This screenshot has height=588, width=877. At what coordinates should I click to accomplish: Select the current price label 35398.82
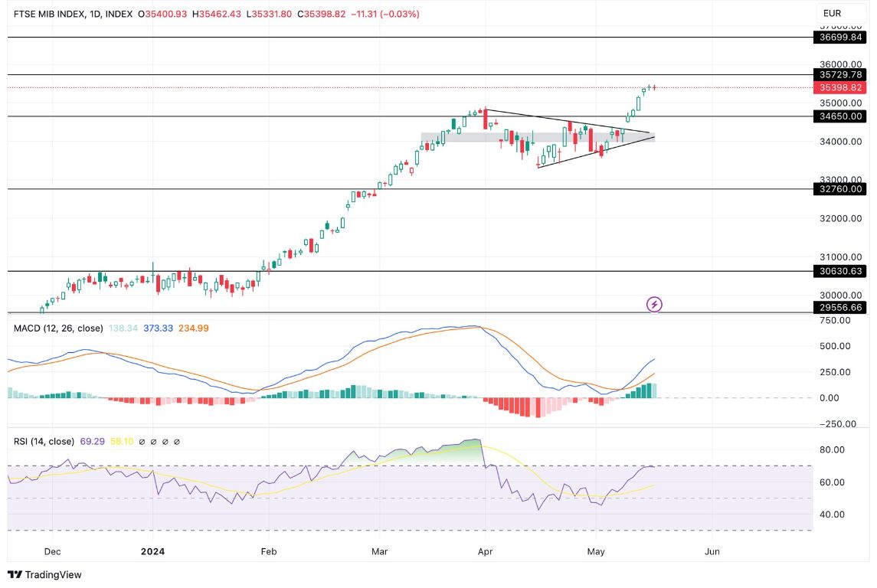[840, 88]
